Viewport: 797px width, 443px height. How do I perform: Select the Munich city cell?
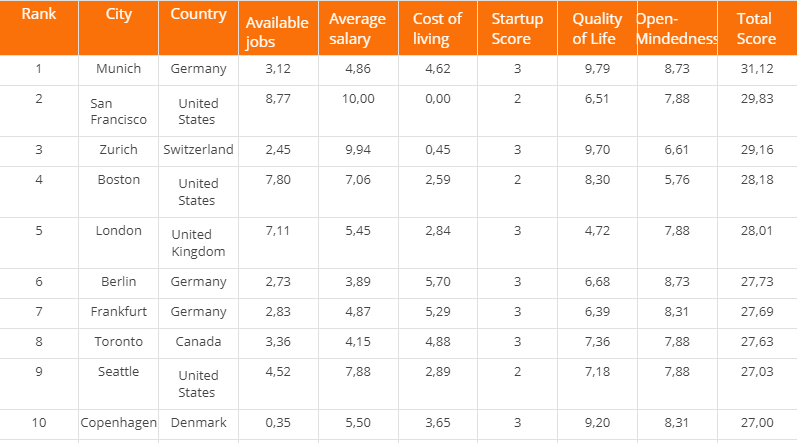pyautogui.click(x=118, y=69)
